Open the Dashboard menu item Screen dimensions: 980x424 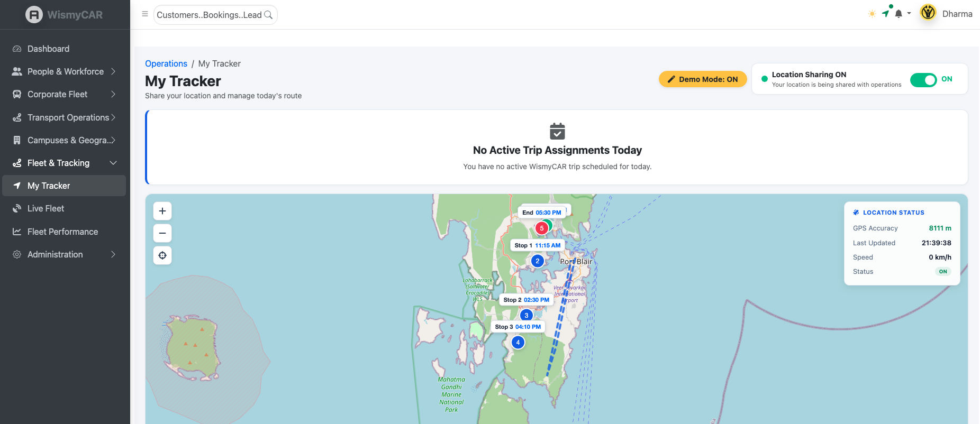(64, 49)
